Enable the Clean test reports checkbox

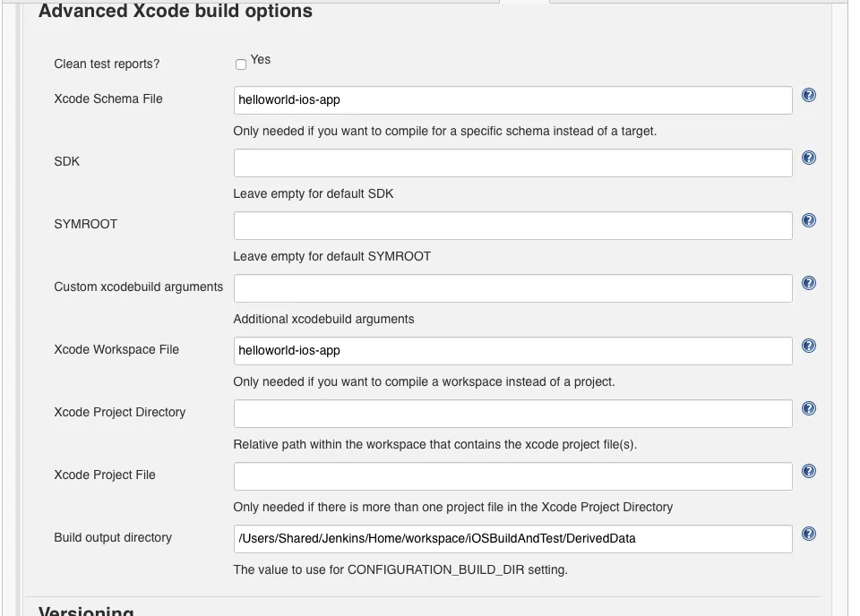pos(240,64)
